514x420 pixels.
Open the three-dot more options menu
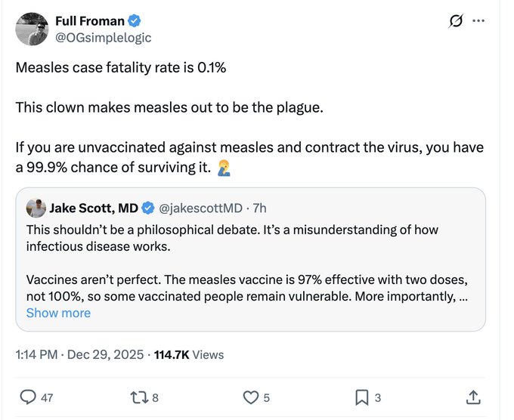click(478, 21)
